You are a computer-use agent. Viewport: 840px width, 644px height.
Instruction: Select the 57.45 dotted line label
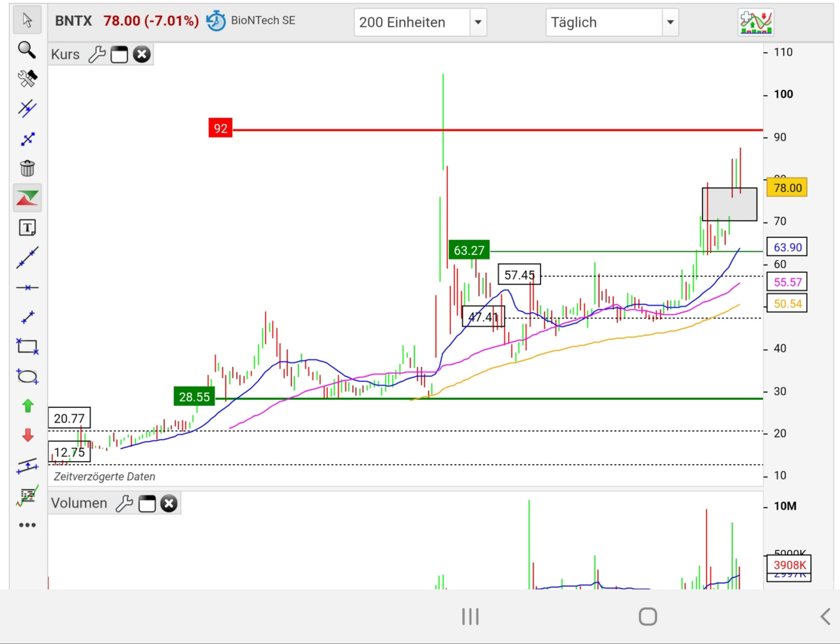519,275
